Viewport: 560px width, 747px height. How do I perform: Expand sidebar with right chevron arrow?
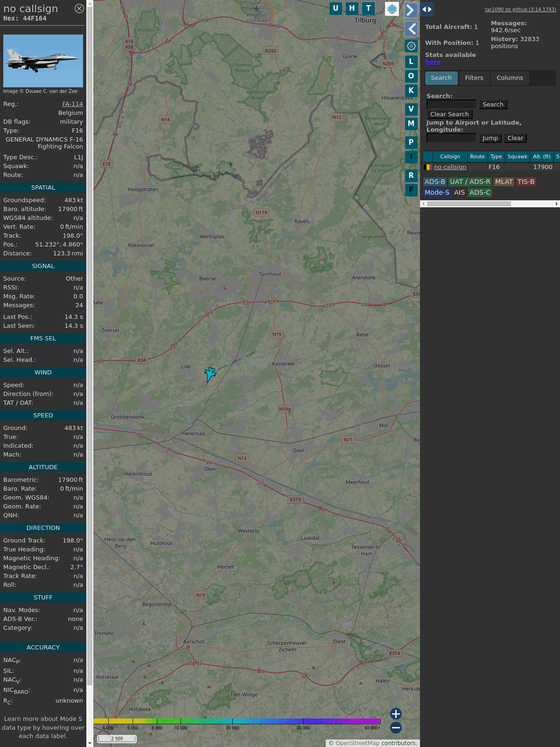(x=411, y=10)
